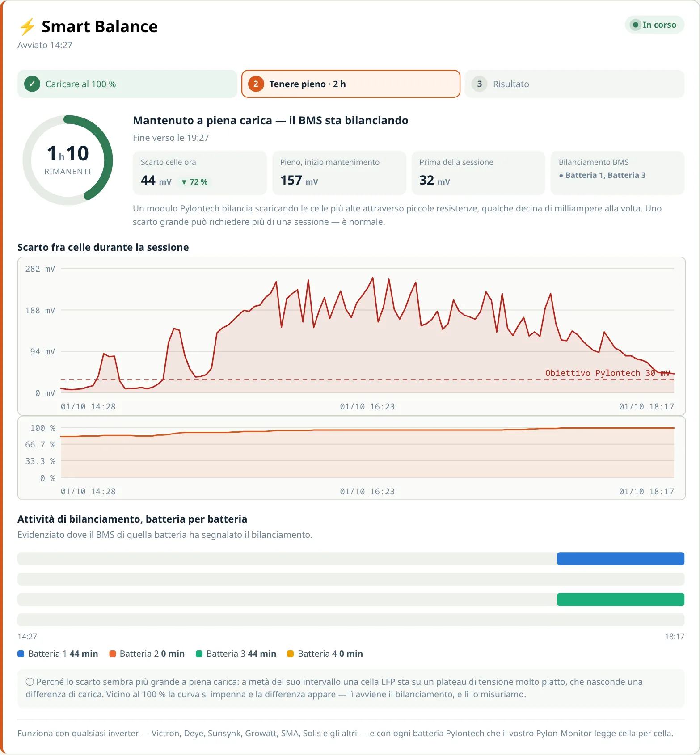The width and height of the screenshot is (700, 755).
Task: Click the Batteria 3 green legend swatch
Action: [199, 654]
